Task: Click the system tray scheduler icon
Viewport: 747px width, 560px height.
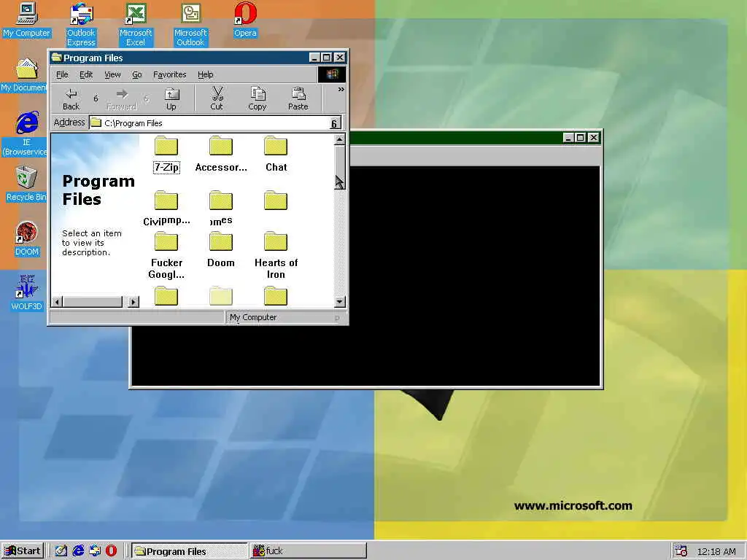Action: 682,551
